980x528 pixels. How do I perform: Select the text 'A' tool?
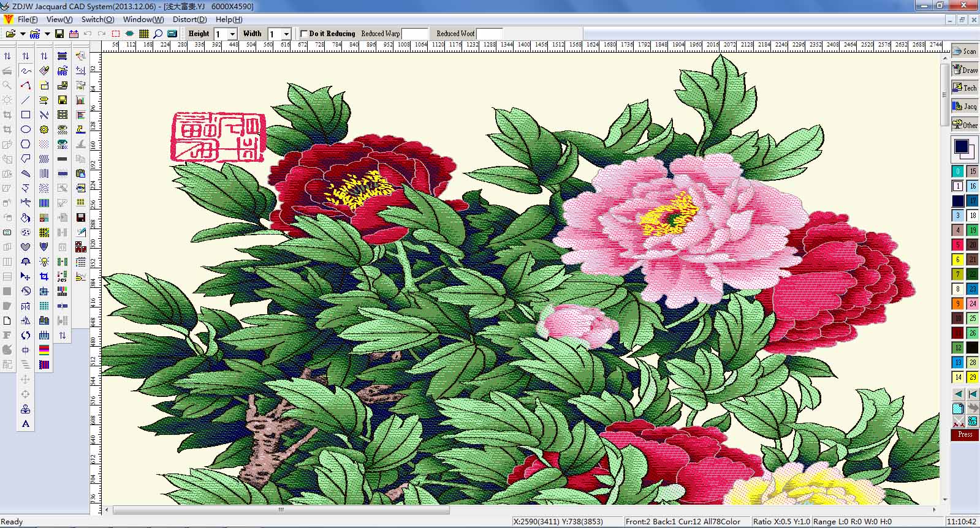tap(26, 424)
